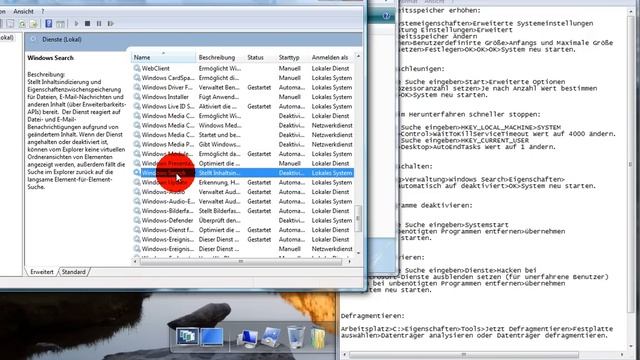Click 'Stellt Bilderfas...' description cell
The width and height of the screenshot is (640, 360).
tap(219, 211)
